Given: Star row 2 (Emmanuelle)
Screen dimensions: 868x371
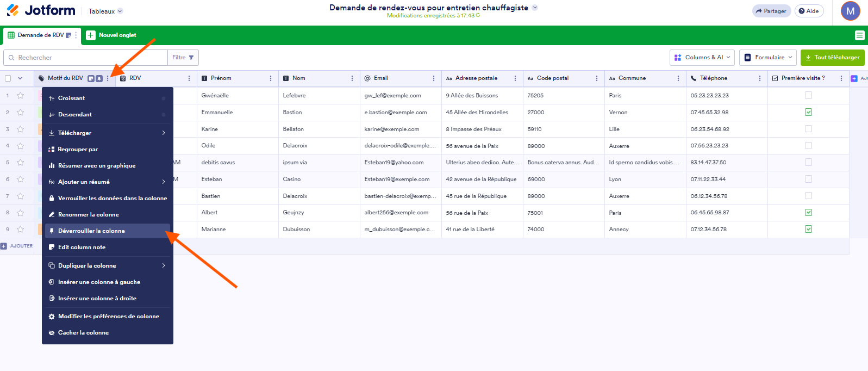Looking at the screenshot, I should tap(21, 112).
